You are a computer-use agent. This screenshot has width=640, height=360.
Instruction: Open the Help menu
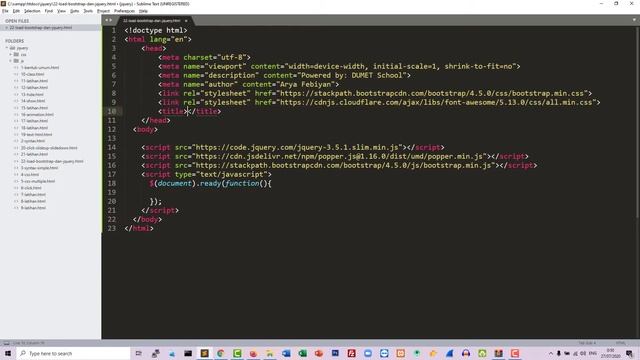[143, 11]
